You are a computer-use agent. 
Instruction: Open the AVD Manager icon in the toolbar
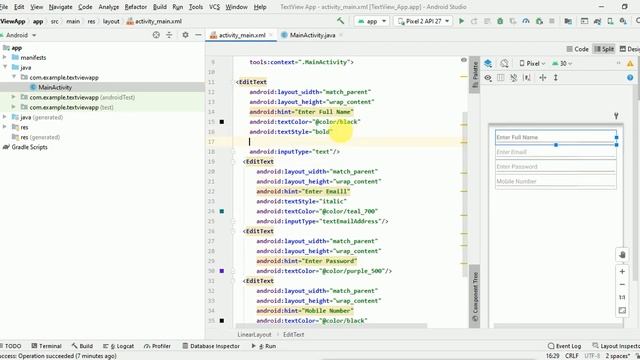[x=610, y=21]
